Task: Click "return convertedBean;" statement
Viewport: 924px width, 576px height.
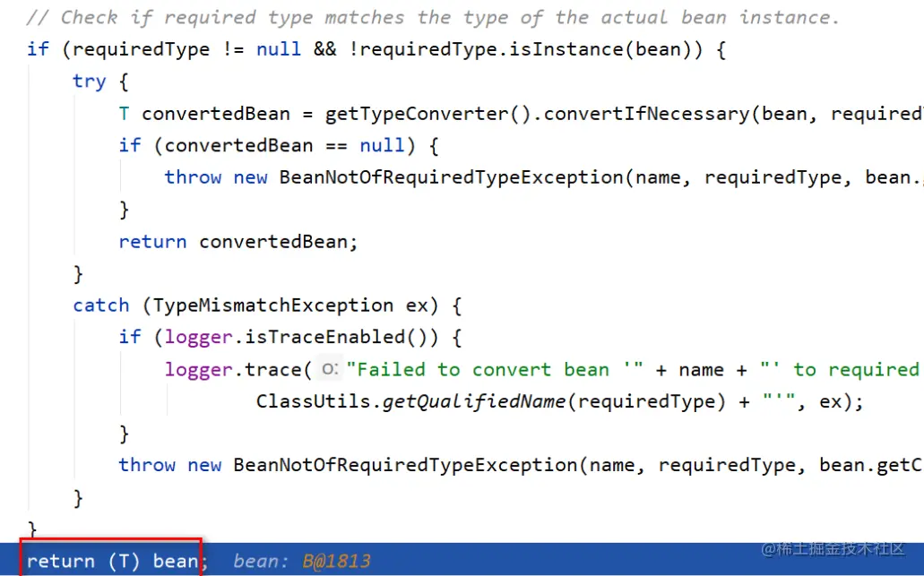Action: coord(238,242)
